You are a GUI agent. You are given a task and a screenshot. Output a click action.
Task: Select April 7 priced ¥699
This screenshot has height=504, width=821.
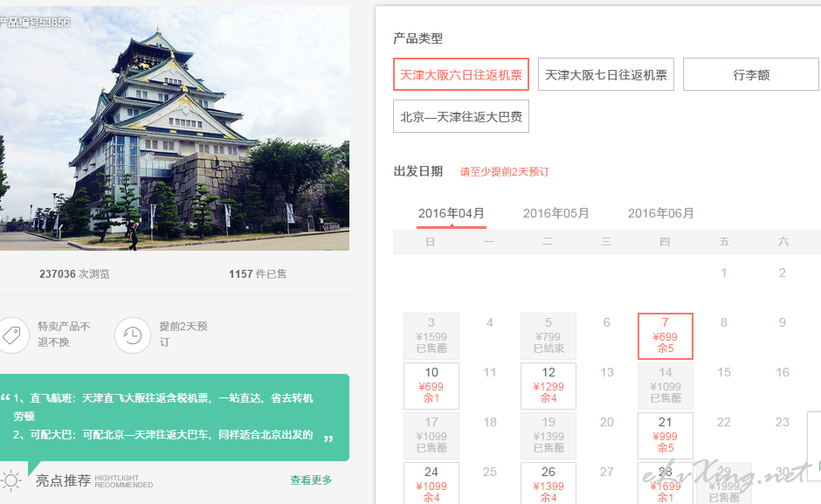tap(665, 335)
